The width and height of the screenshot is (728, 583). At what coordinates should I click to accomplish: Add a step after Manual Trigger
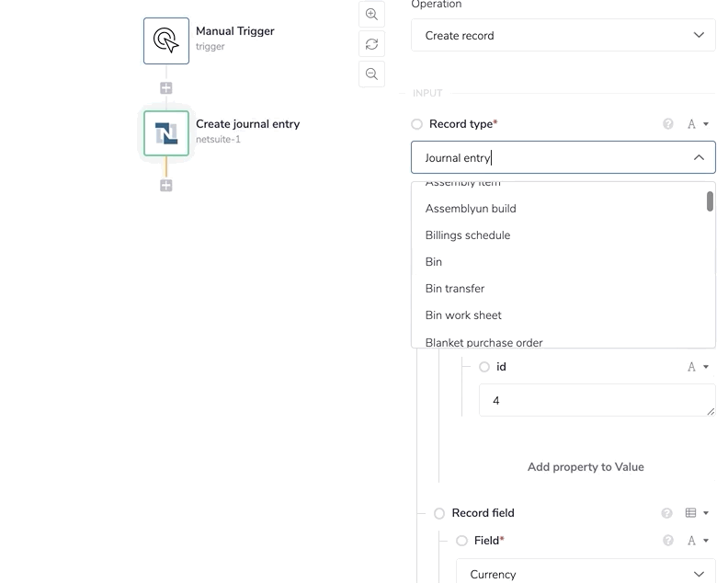[x=166, y=88]
